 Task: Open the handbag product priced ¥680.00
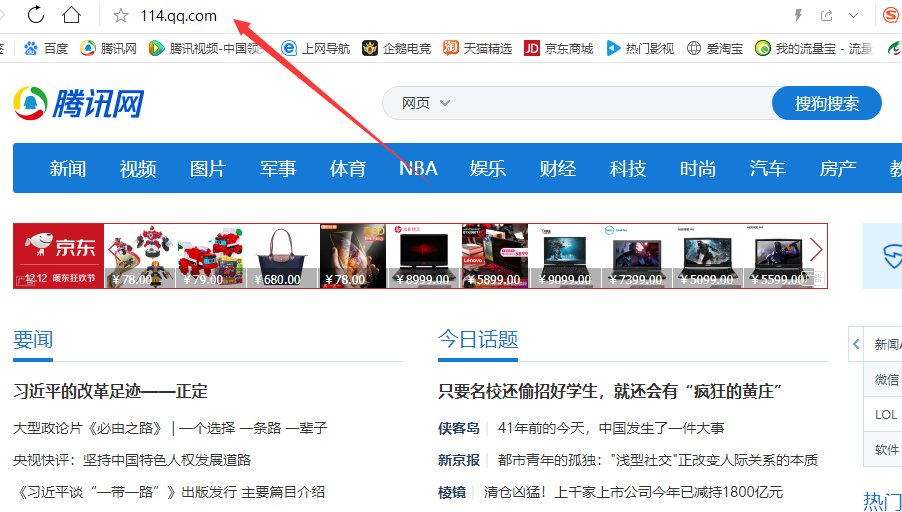point(282,256)
